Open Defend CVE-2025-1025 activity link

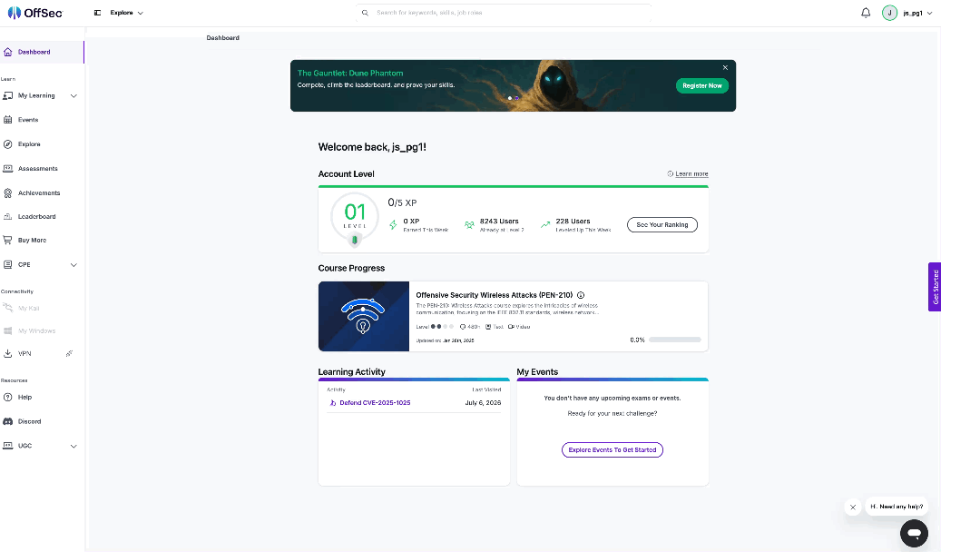coord(375,402)
